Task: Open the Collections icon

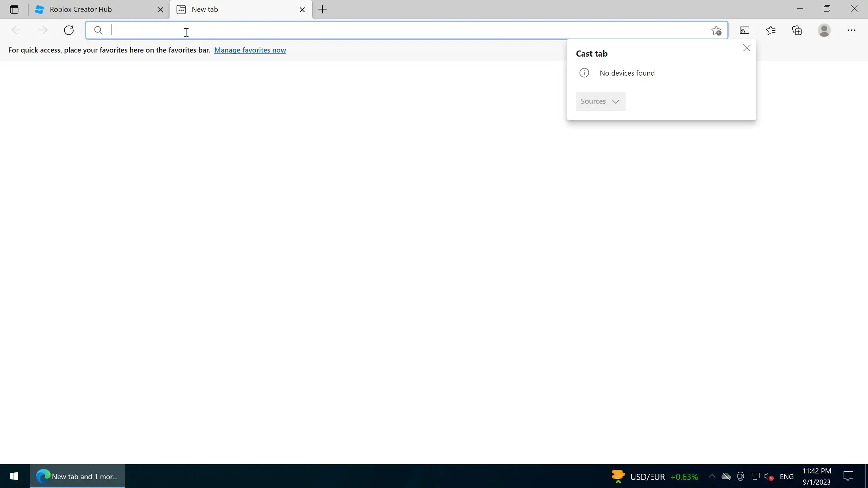Action: coord(797,30)
